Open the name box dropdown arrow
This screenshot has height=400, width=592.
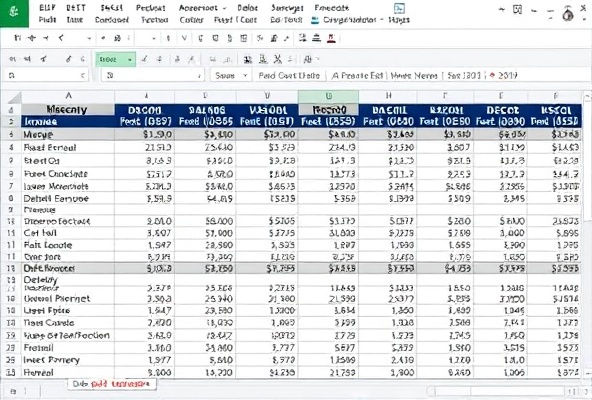coord(83,76)
